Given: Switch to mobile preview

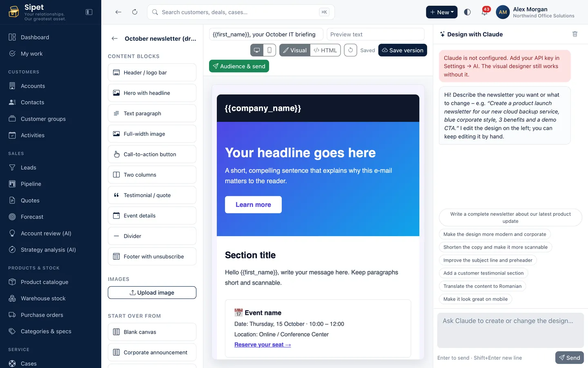Looking at the screenshot, I should pyautogui.click(x=269, y=50).
